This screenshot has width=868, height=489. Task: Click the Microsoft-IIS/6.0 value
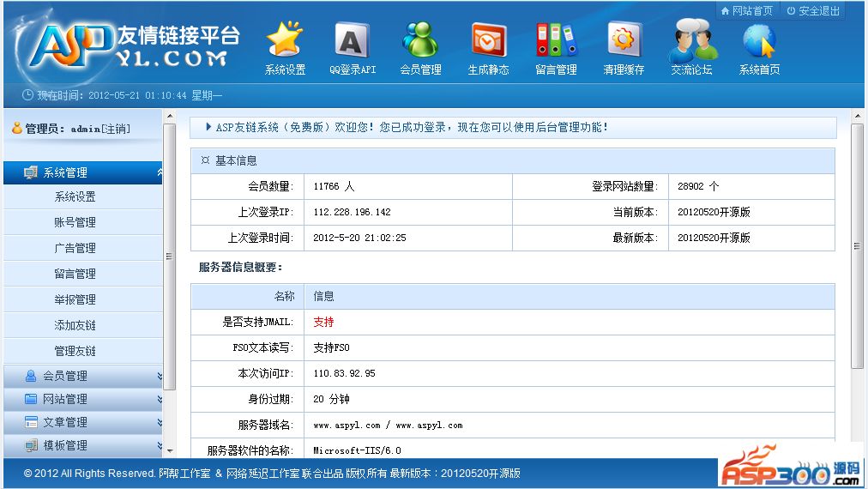(x=357, y=450)
